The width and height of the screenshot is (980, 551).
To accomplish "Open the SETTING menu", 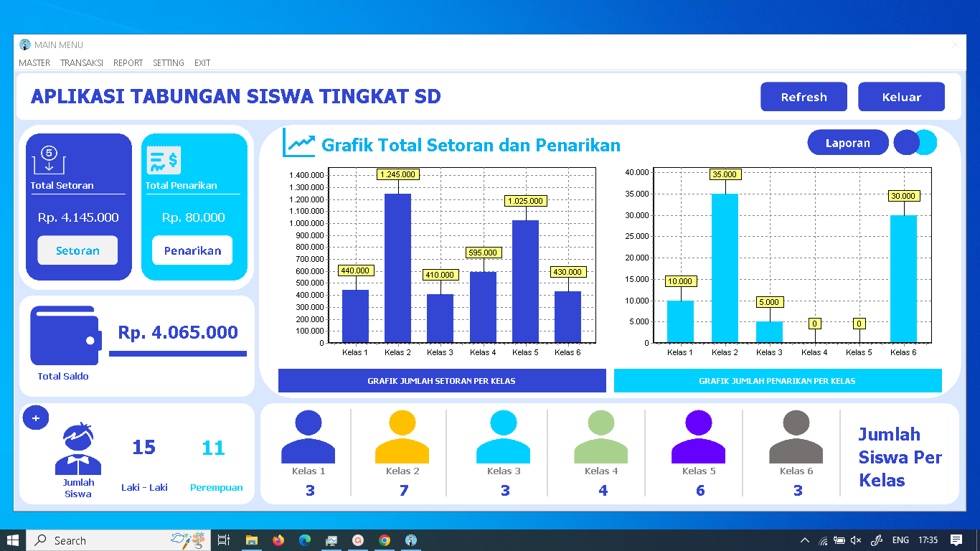I will 168,63.
